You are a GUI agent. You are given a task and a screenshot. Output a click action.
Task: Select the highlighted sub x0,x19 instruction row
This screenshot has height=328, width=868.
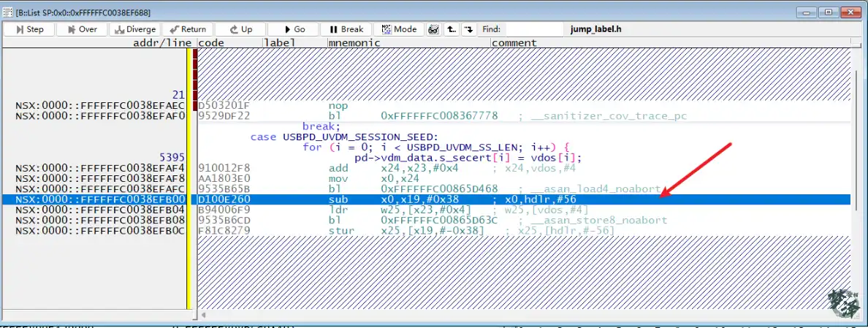coord(438,199)
